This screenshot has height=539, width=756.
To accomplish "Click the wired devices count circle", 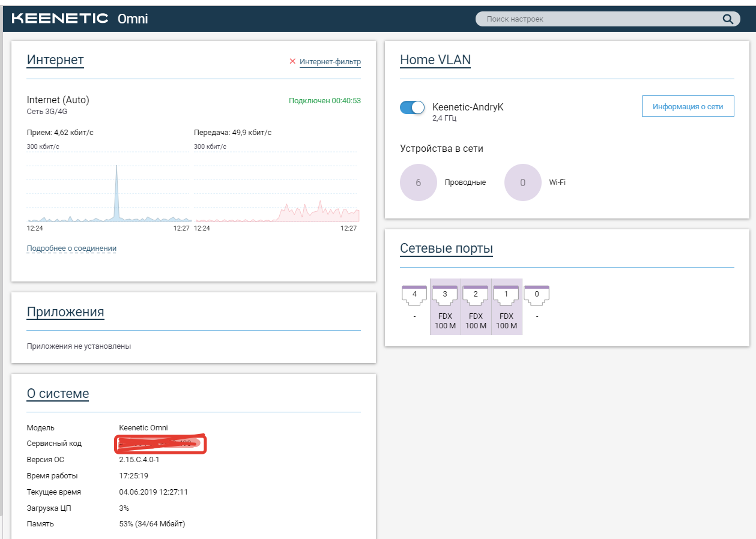I will tap(419, 182).
